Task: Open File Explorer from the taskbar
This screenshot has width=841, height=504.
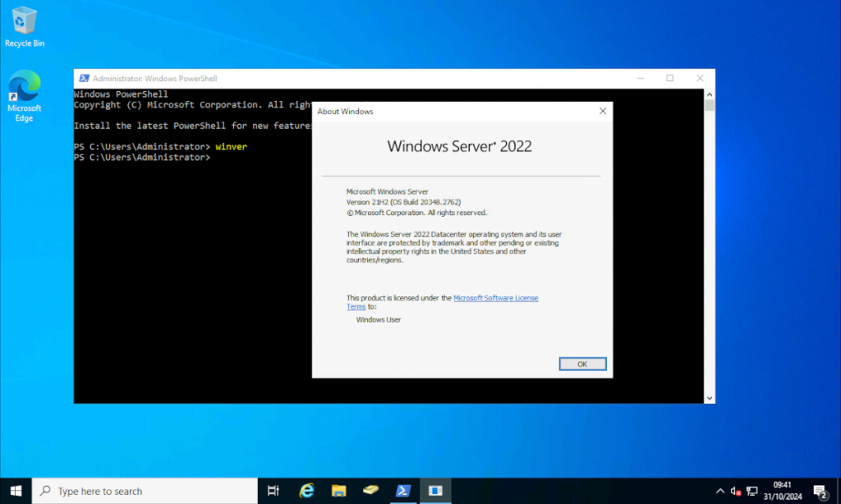Action: 338,490
